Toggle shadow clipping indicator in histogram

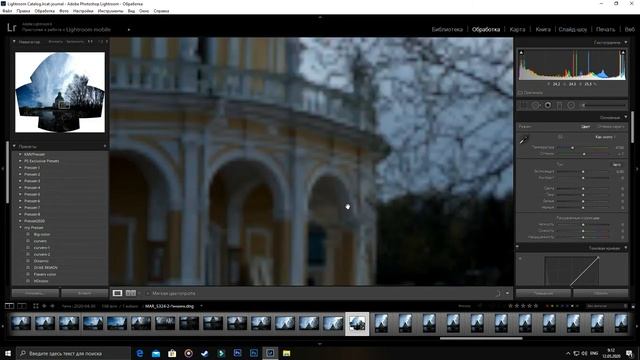[x=521, y=53]
